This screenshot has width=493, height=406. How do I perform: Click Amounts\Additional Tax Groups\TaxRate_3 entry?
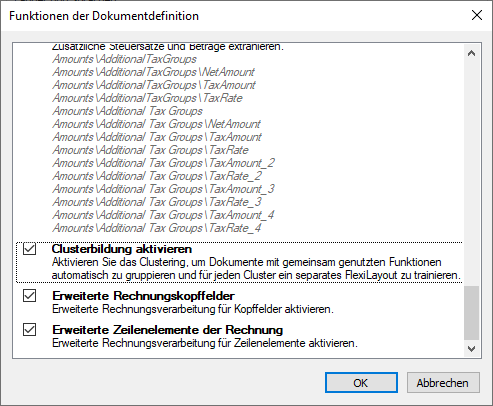tap(157, 202)
